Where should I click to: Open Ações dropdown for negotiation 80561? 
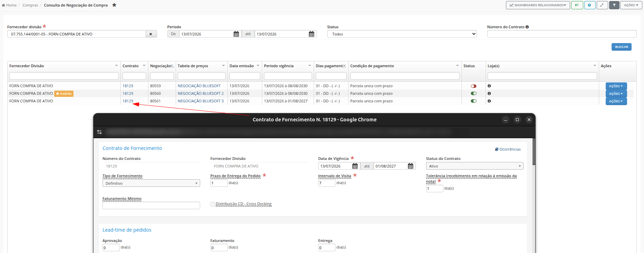pos(616,101)
